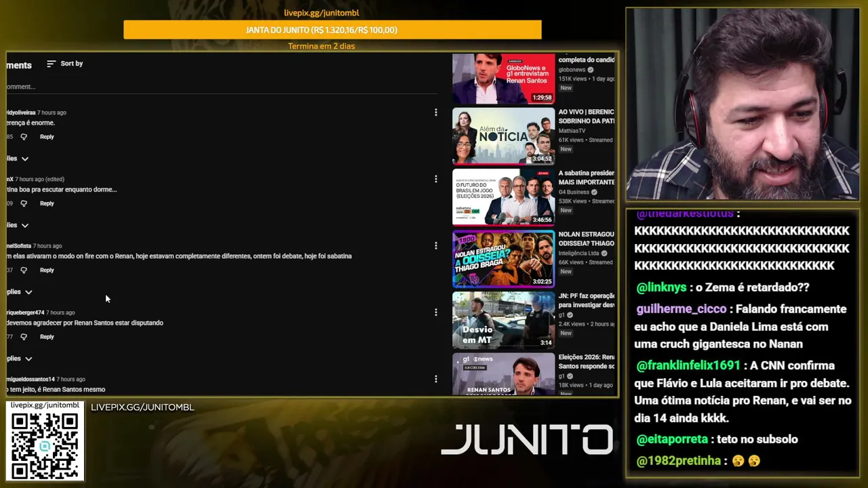The width and height of the screenshot is (868, 488).
Task: Reply to riqueberger474's comment
Action: [47, 337]
